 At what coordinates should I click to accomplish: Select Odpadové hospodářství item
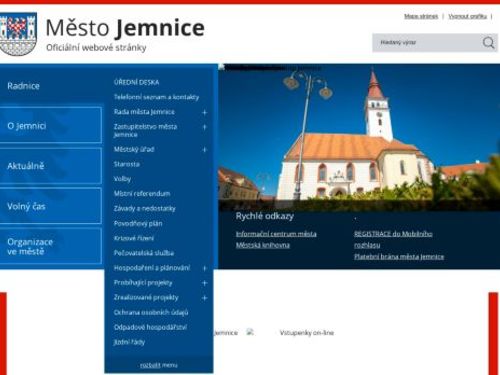(x=150, y=327)
